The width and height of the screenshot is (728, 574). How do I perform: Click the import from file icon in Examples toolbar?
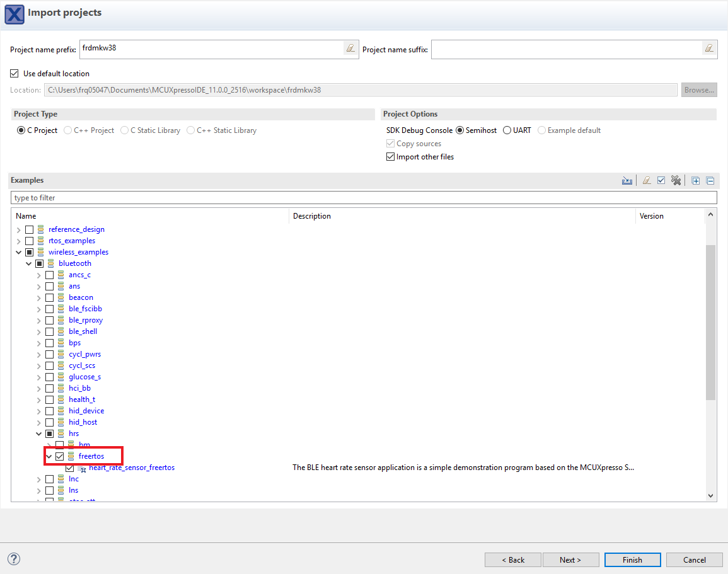(627, 181)
